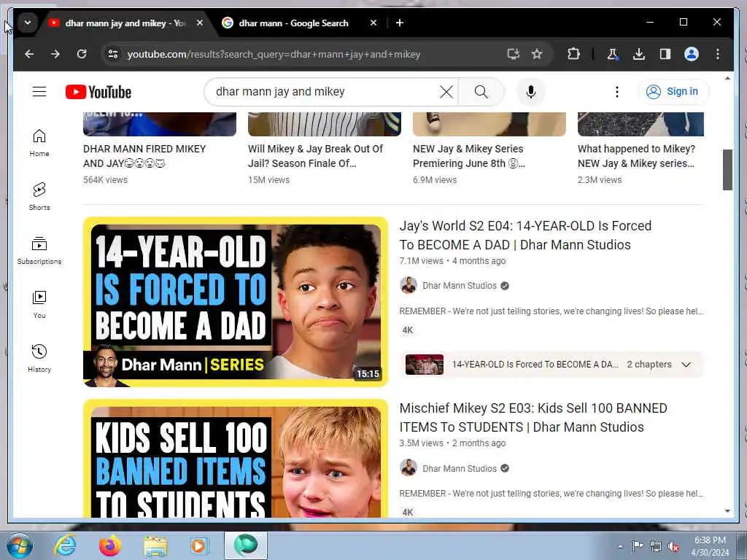
Task: Go forward with the browser forward arrow
Action: 55,54
